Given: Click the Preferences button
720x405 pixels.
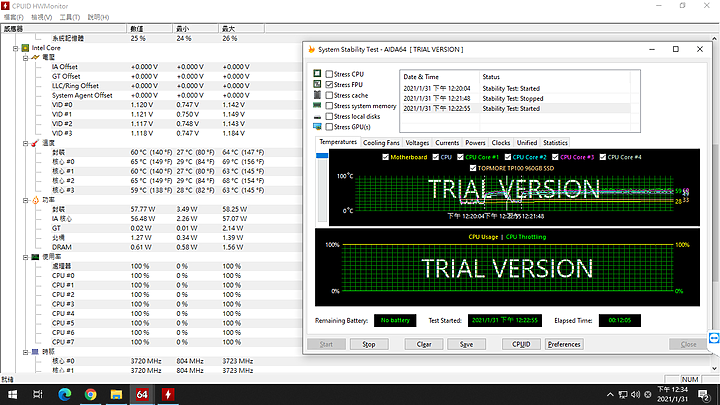Looking at the screenshot, I should 564,344.
